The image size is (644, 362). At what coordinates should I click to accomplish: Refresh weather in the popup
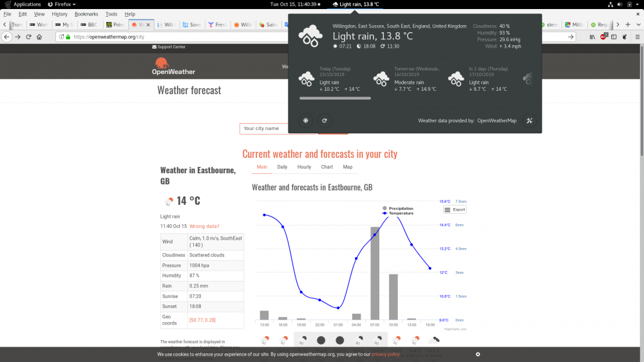325,121
